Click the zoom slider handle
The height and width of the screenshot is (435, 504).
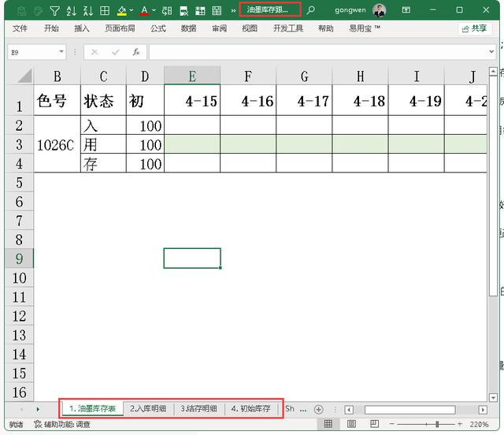coord(437,425)
